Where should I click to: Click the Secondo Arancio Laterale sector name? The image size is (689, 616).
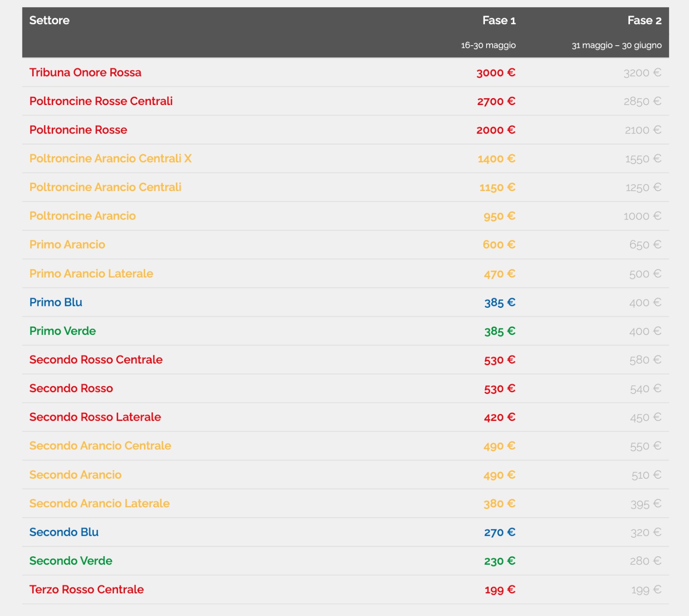pos(99,503)
